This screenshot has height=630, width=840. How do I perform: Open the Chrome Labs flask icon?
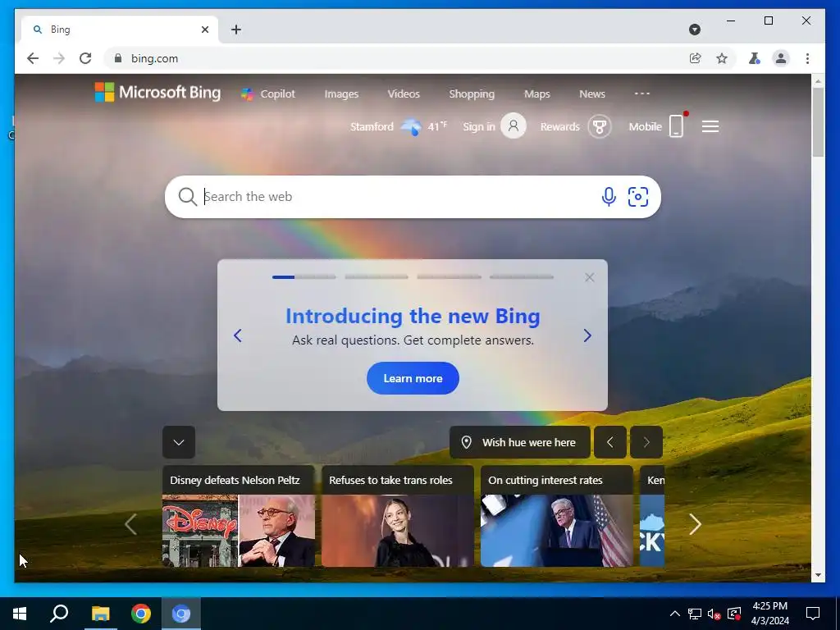[755, 58]
